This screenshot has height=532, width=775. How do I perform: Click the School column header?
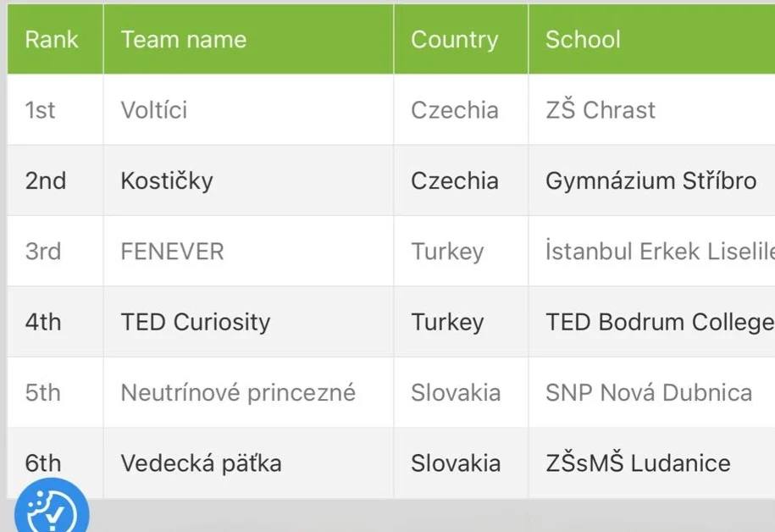click(x=583, y=40)
